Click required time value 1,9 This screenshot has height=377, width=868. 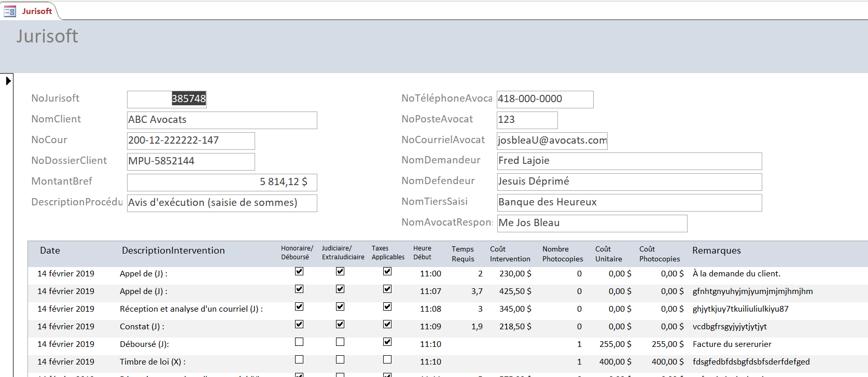(x=477, y=327)
